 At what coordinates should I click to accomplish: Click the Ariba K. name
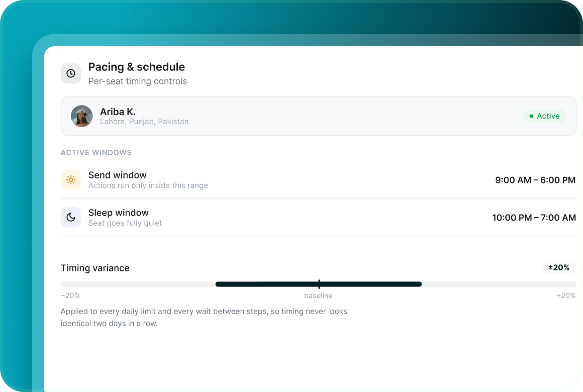(118, 112)
